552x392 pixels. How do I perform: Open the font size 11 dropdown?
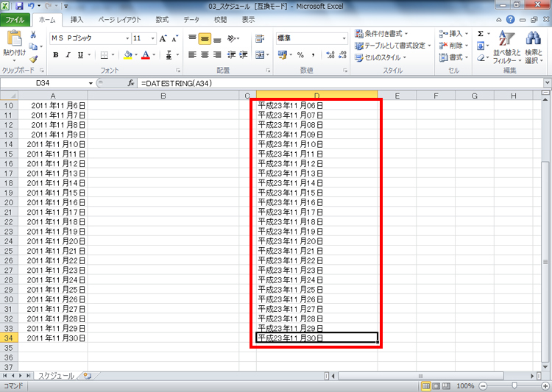click(153, 38)
